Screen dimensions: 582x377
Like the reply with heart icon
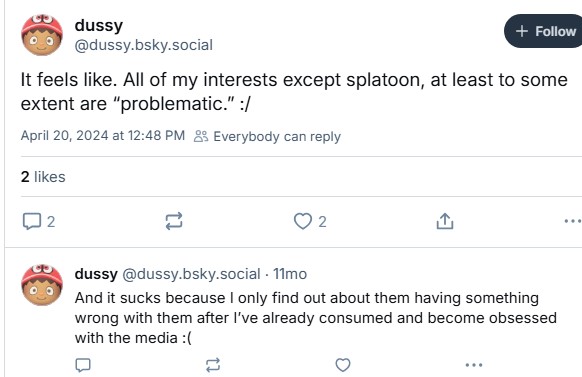click(x=343, y=365)
